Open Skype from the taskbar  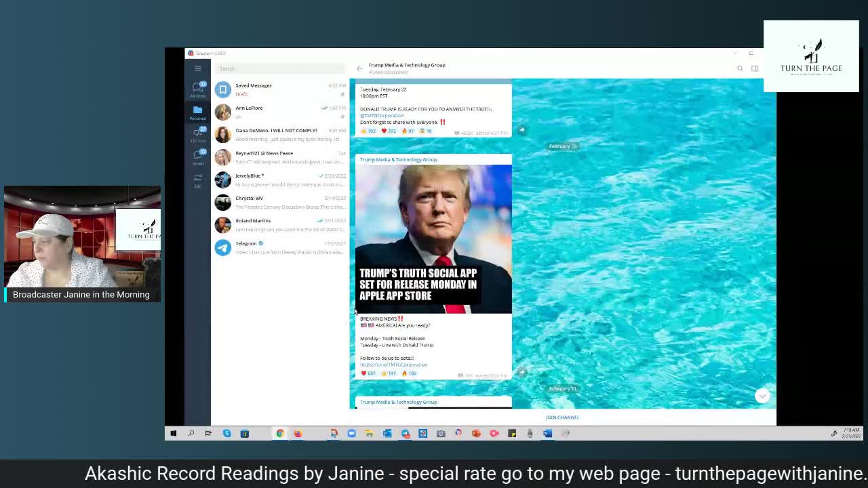[x=226, y=433]
